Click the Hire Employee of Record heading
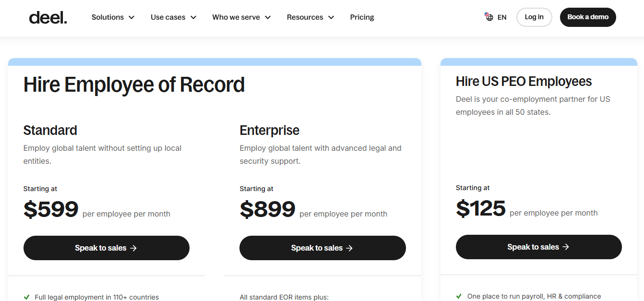 134,85
